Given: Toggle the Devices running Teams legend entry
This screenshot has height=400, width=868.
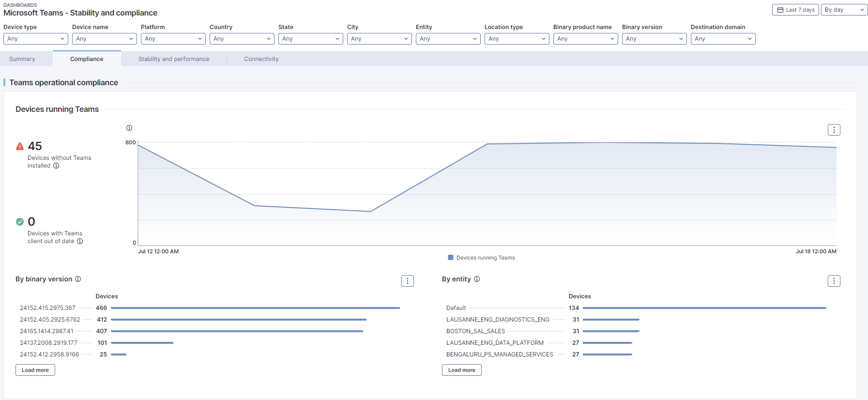Looking at the screenshot, I should click(x=482, y=258).
